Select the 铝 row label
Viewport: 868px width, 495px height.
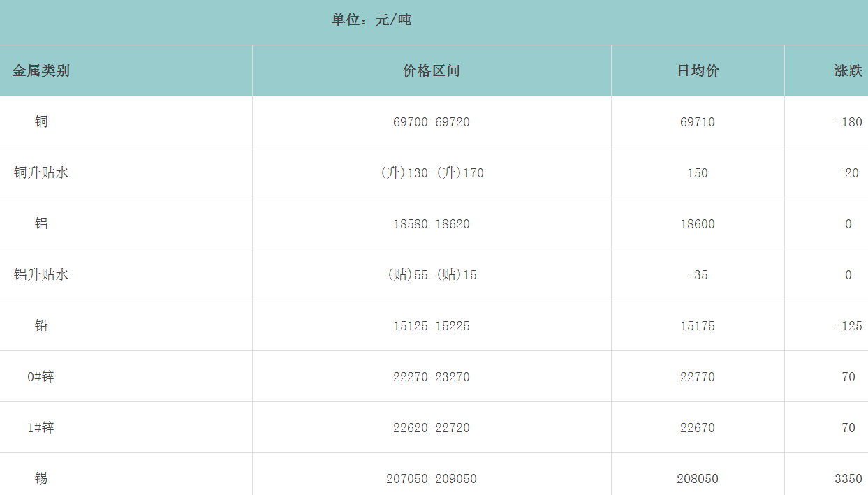click(41, 223)
